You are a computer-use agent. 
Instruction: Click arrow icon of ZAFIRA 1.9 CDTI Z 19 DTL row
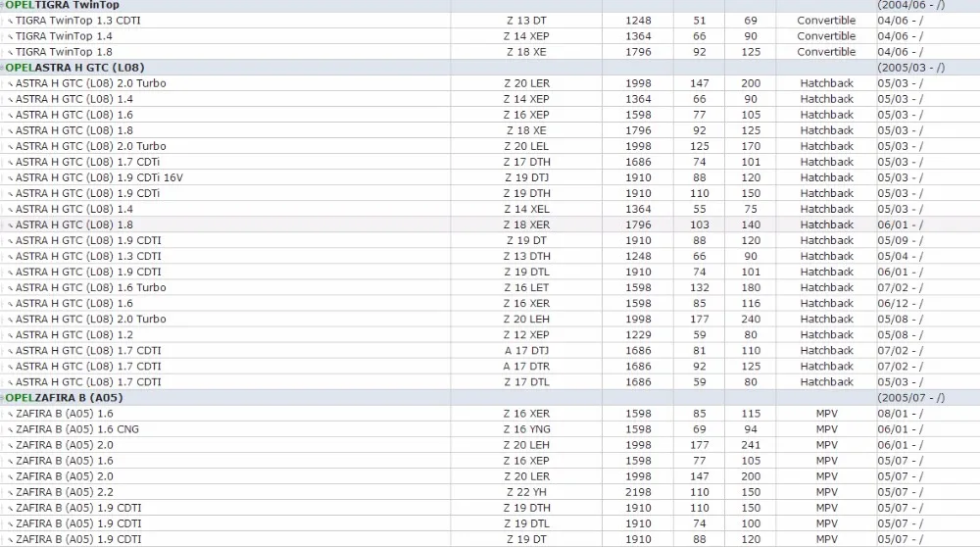[x=10, y=523]
